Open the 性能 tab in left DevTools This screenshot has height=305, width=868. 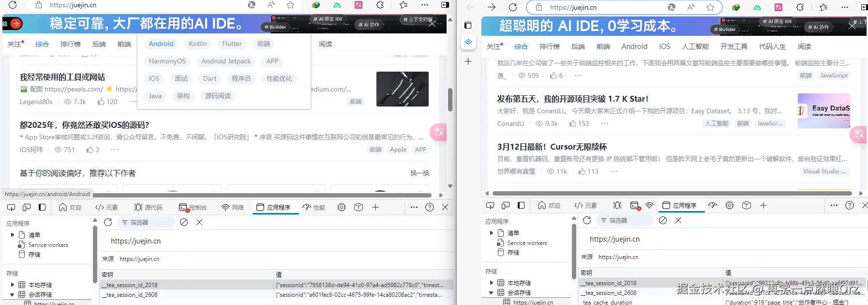point(314,207)
